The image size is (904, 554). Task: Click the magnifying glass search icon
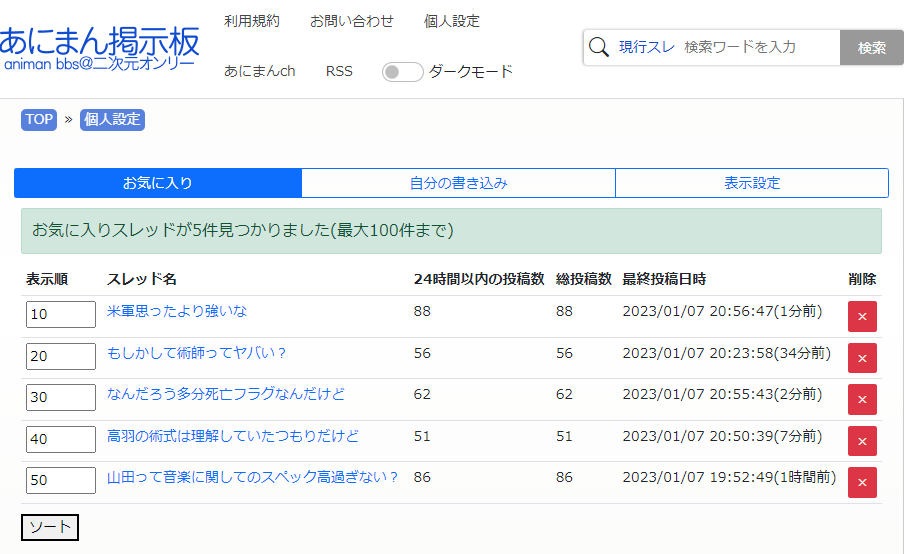click(599, 47)
